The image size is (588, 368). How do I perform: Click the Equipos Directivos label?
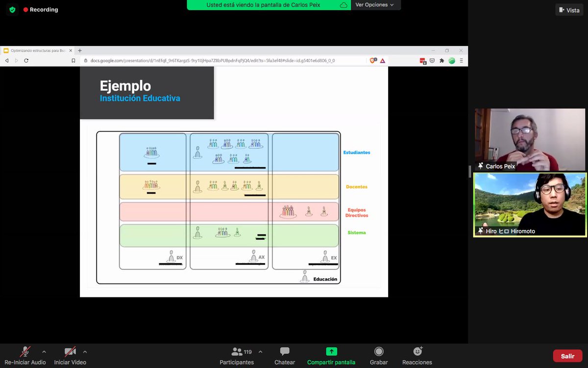[x=357, y=212]
